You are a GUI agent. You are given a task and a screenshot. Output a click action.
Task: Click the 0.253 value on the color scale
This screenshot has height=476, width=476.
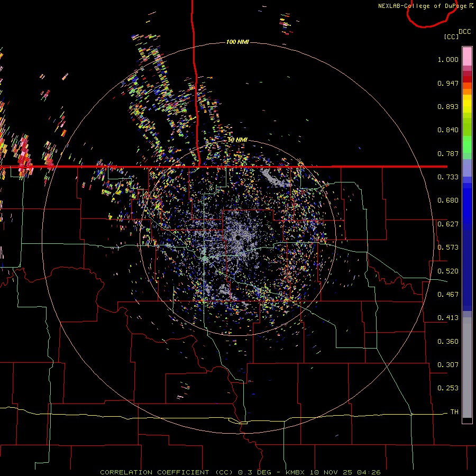[448, 388]
